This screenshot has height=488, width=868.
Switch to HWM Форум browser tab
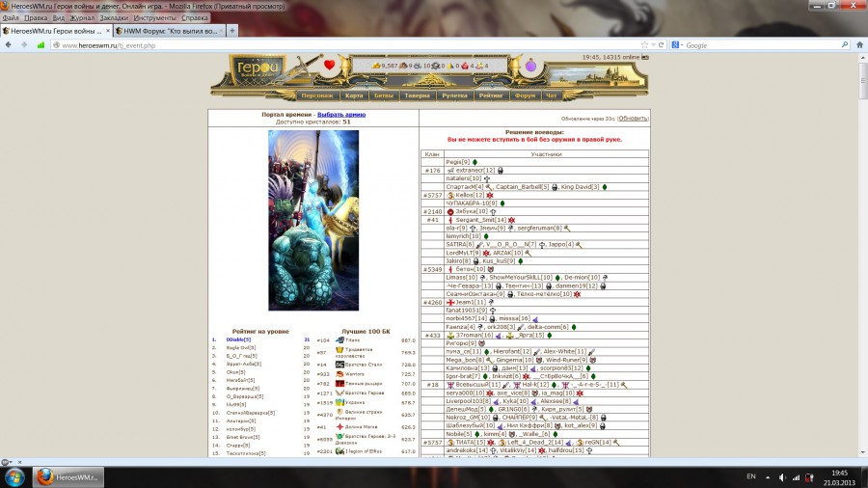click(169, 31)
